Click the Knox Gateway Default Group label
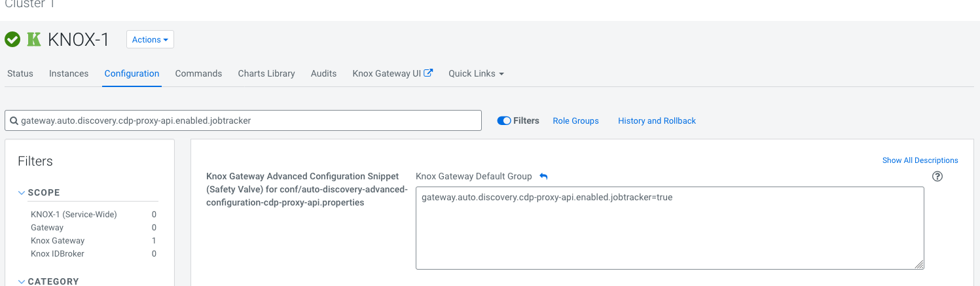The height and width of the screenshot is (286, 980). click(474, 177)
